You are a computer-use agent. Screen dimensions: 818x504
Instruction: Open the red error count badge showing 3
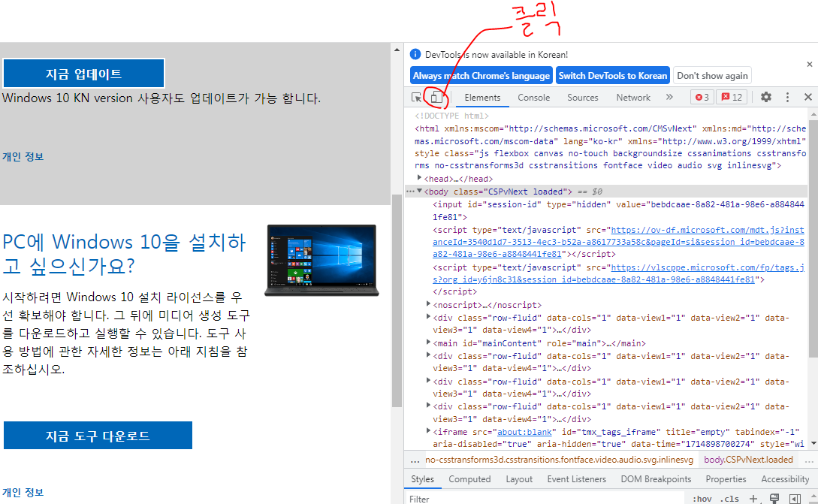(702, 97)
